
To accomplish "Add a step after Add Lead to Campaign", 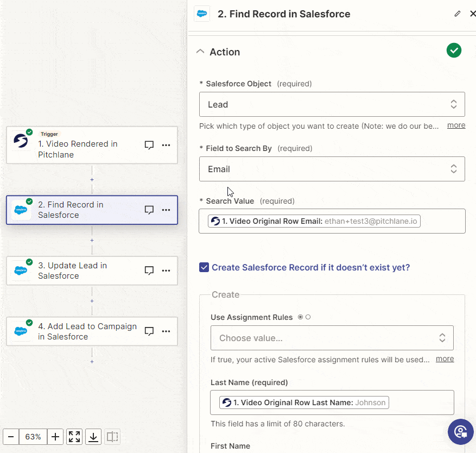I will [92, 362].
